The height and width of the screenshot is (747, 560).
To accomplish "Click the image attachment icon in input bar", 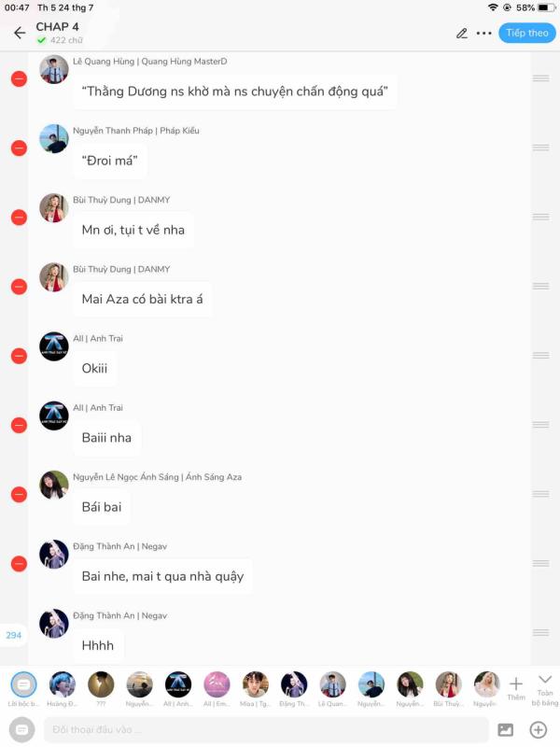I will 505,729.
